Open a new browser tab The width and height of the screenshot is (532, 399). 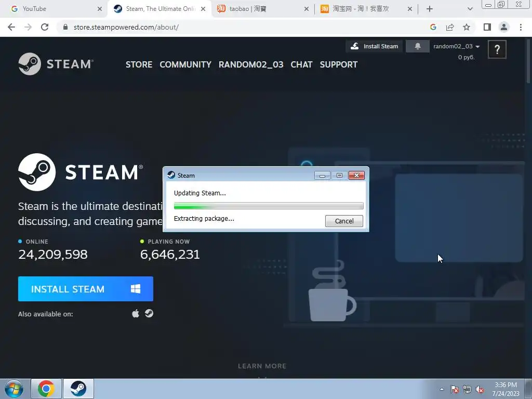(x=430, y=9)
